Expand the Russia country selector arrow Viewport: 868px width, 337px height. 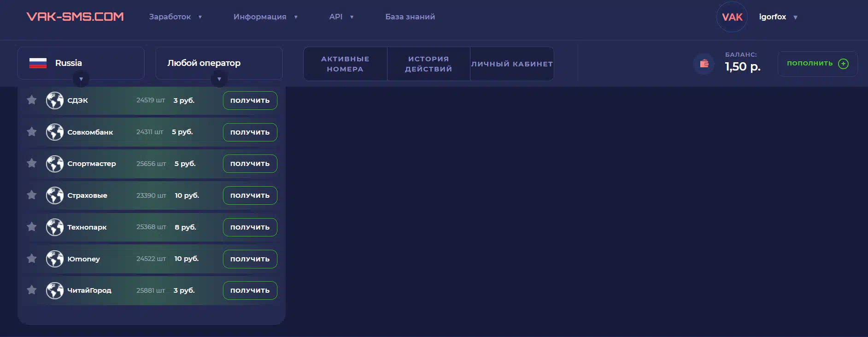(81, 79)
